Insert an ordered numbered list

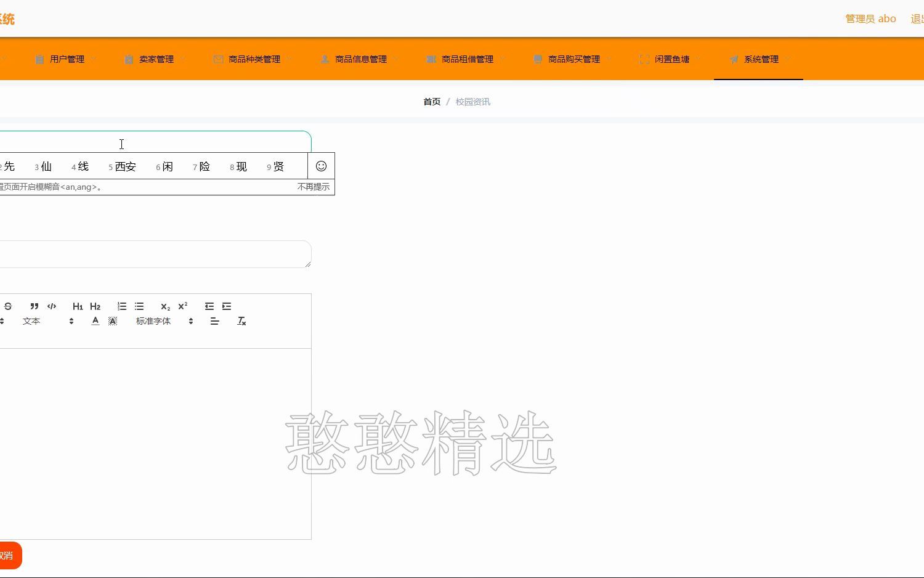pos(122,306)
